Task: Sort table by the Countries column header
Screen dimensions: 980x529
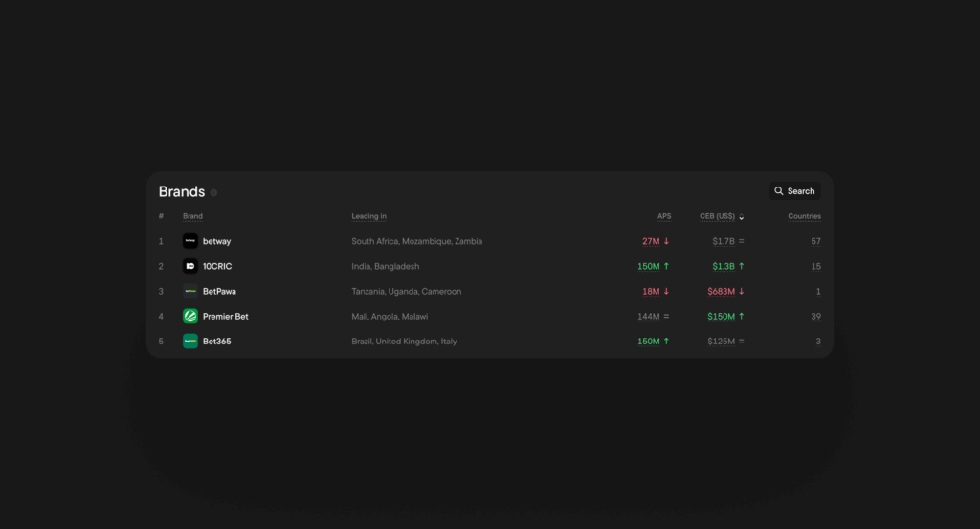Action: [x=804, y=216]
